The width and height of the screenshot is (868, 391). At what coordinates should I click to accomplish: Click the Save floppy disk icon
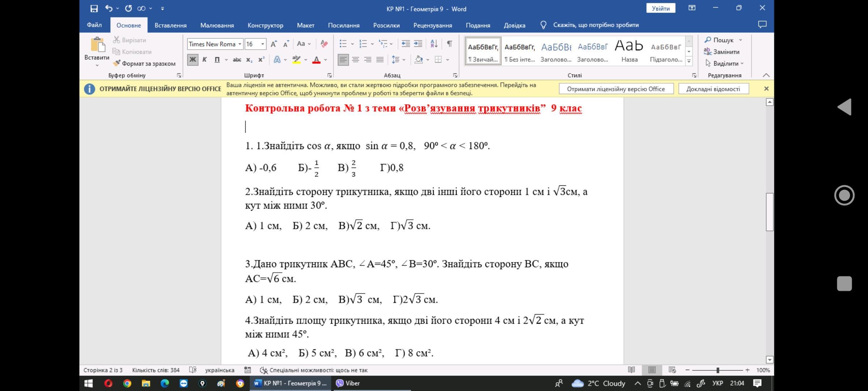[94, 8]
